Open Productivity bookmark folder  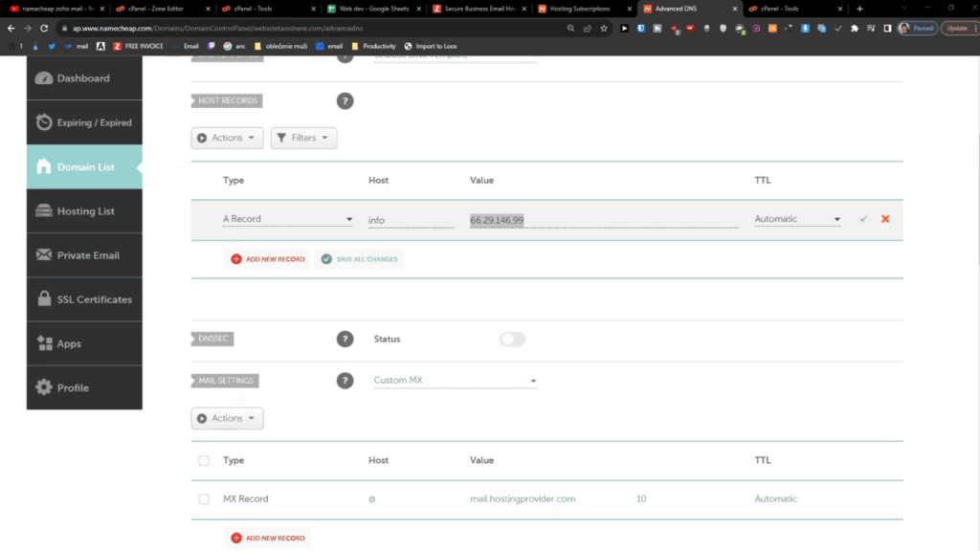click(x=374, y=46)
